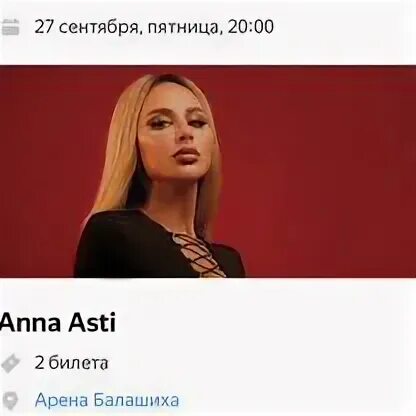Click the red banner area left of the singer
The image size is (416, 416).
click(x=40, y=171)
